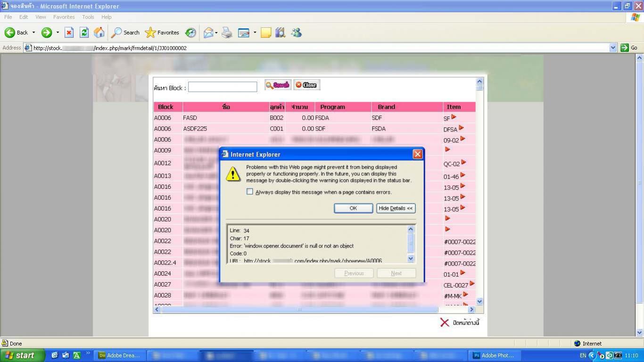Viewport: 644px width, 362px height.
Task: Refresh the current page
Action: click(x=84, y=33)
